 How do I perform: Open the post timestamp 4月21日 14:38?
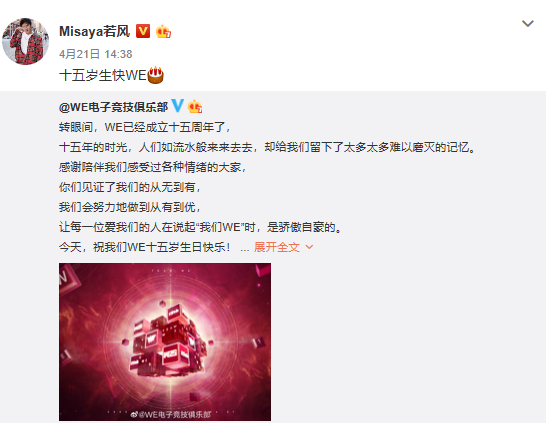(x=96, y=54)
